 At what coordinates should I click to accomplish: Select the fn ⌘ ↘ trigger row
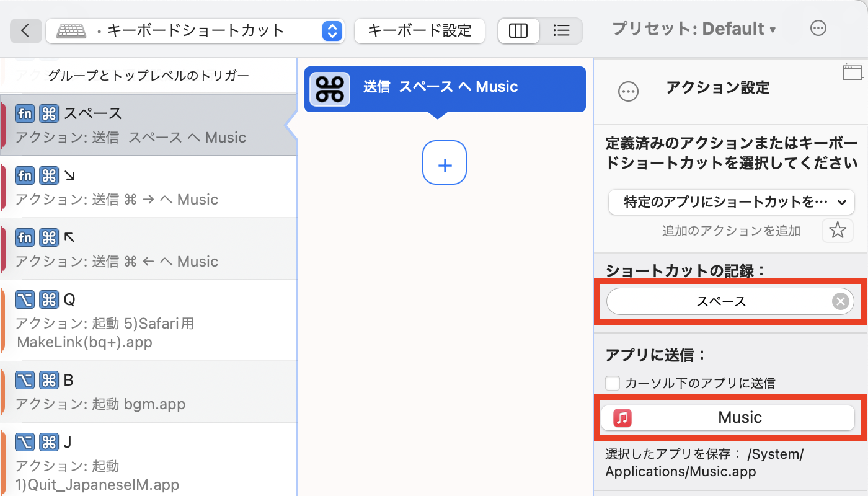pos(149,187)
